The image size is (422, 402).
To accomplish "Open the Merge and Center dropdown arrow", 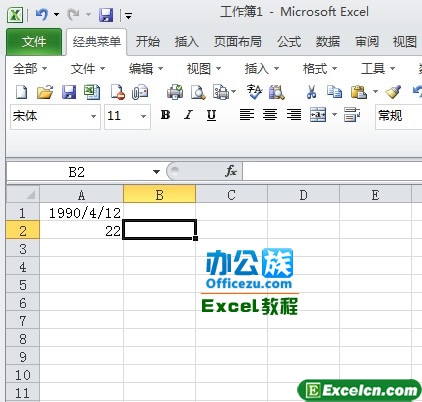I will pyautogui.click(x=335, y=115).
